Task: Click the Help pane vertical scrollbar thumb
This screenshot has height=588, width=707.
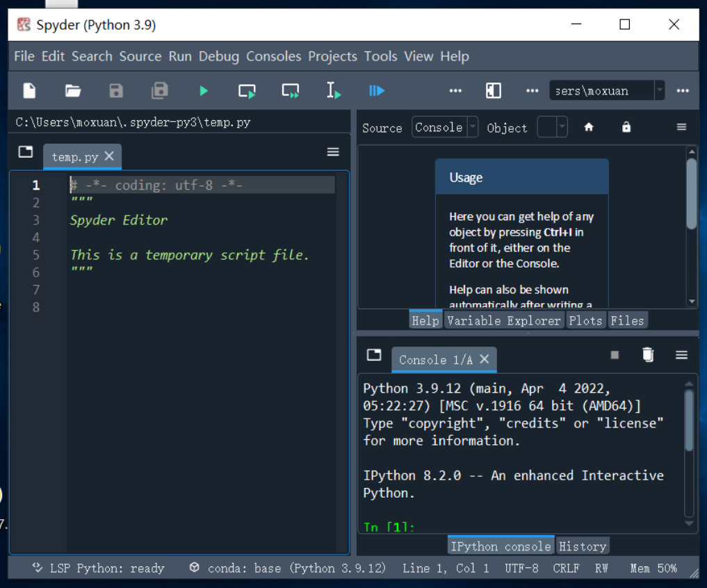Action: [691, 194]
